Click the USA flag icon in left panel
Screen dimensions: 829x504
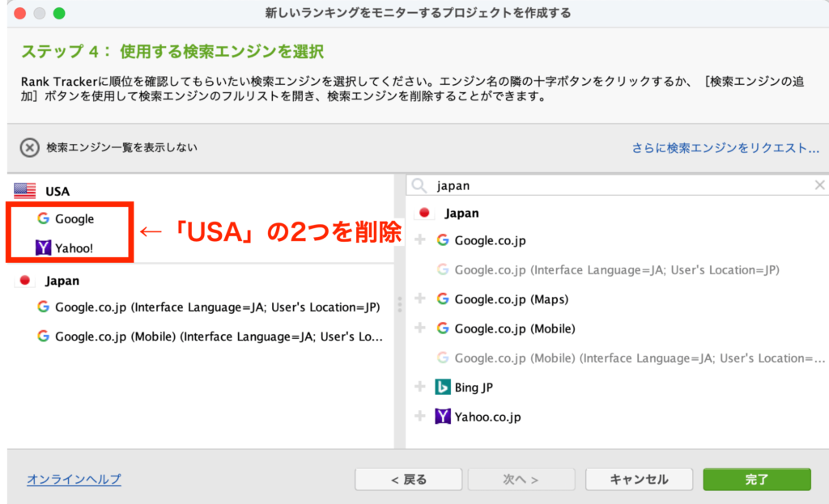[x=25, y=190]
